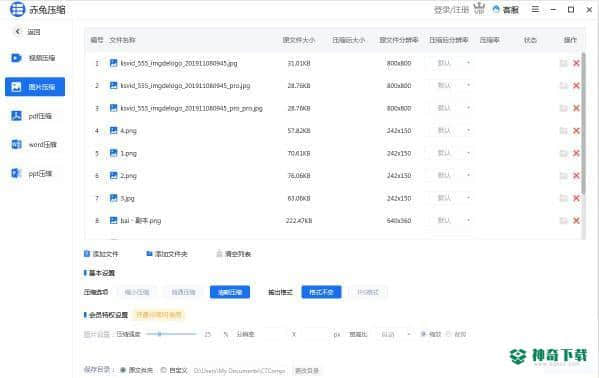
Task: Open folder icon for bai 副本.png row
Action: [x=564, y=221]
